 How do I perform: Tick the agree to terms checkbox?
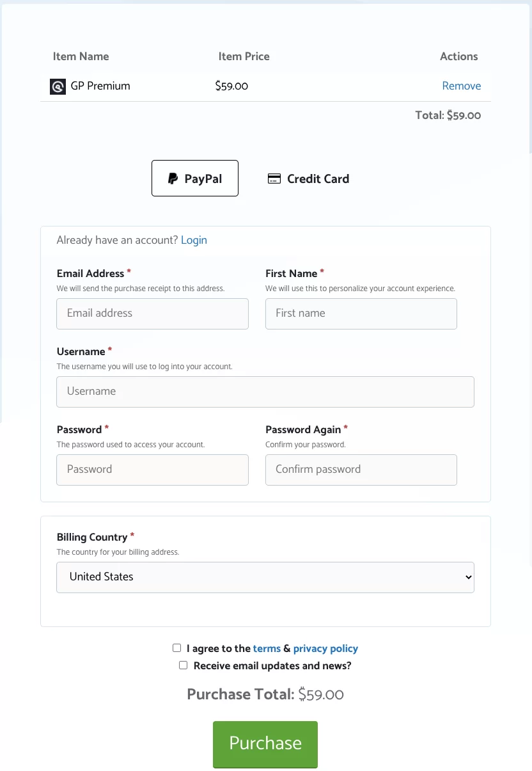177,648
